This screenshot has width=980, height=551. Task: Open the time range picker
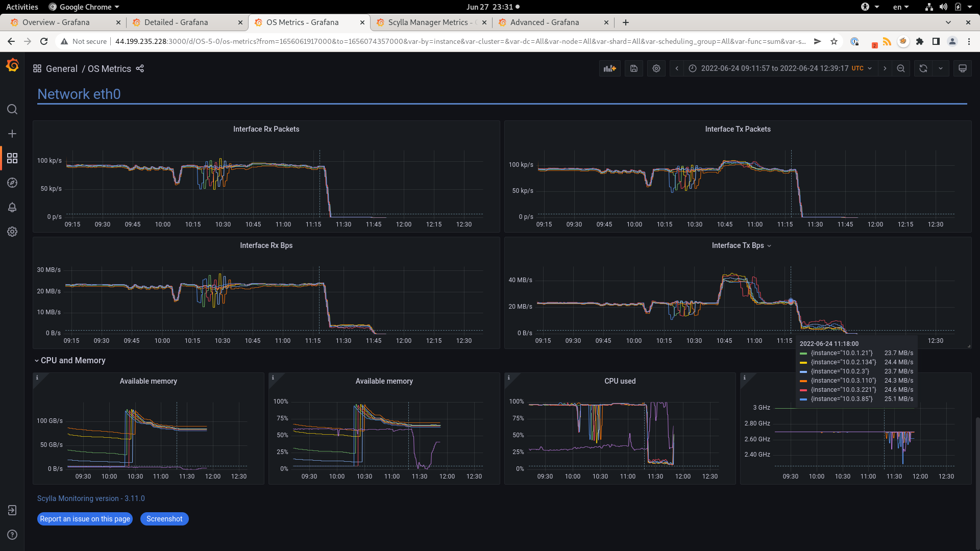776,68
